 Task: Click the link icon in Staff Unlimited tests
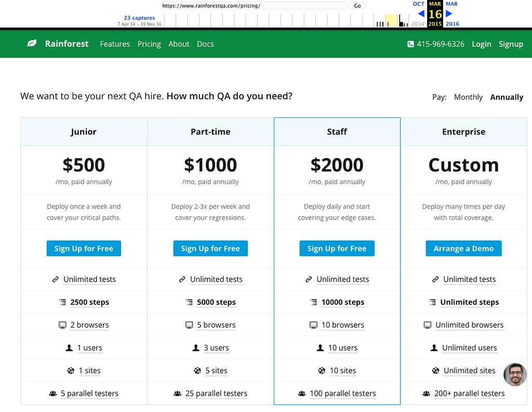[309, 280]
